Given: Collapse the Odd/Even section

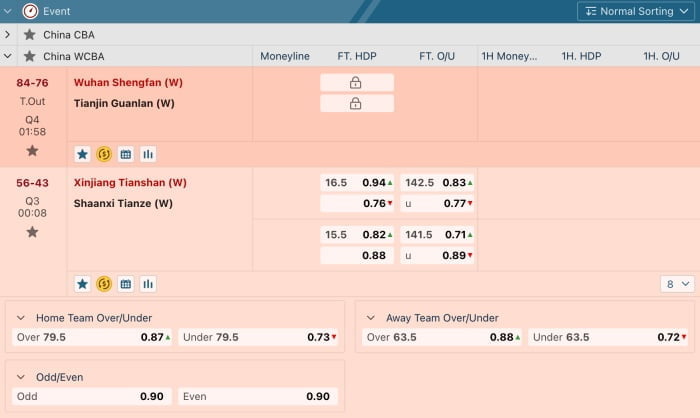Looking at the screenshot, I should click(21, 377).
